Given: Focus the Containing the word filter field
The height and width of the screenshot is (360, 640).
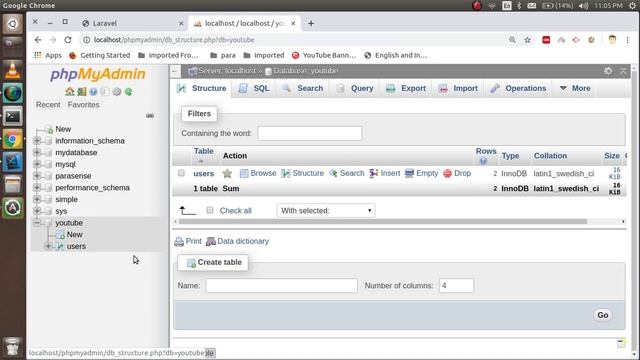Looking at the screenshot, I should [x=310, y=133].
